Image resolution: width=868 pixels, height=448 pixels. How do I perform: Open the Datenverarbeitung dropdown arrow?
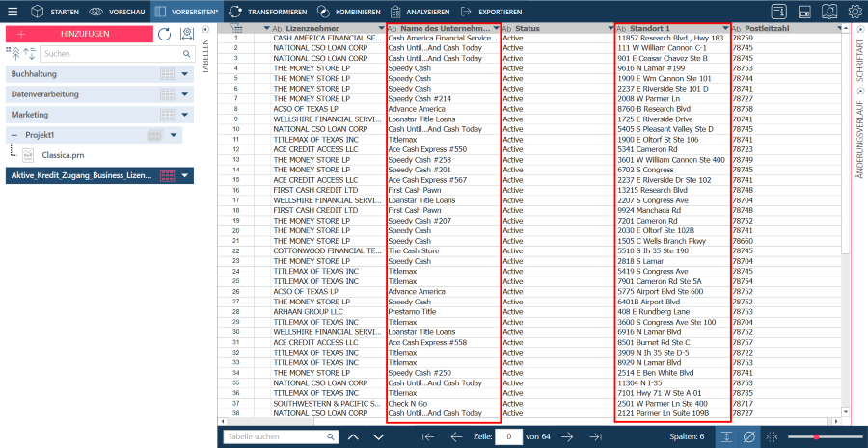(x=185, y=94)
